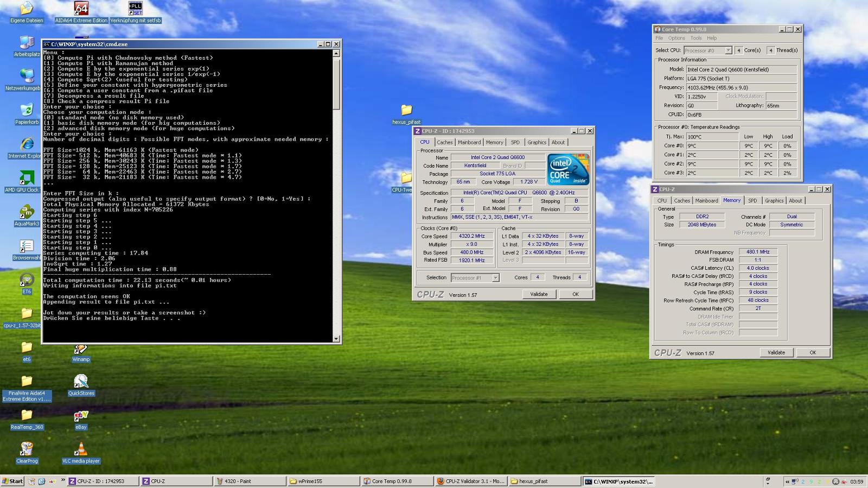
Task: Switch to hexus_pifast taskbar button
Action: click(545, 481)
